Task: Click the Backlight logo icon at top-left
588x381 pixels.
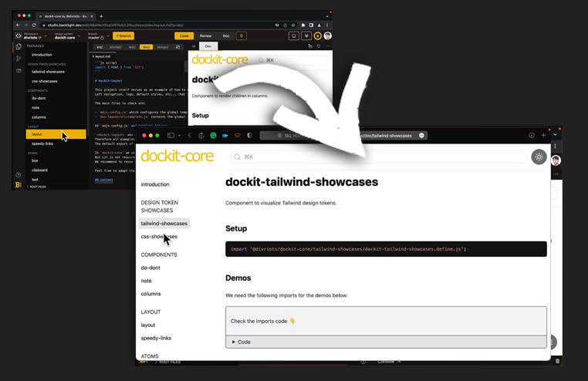Action: click(19, 35)
